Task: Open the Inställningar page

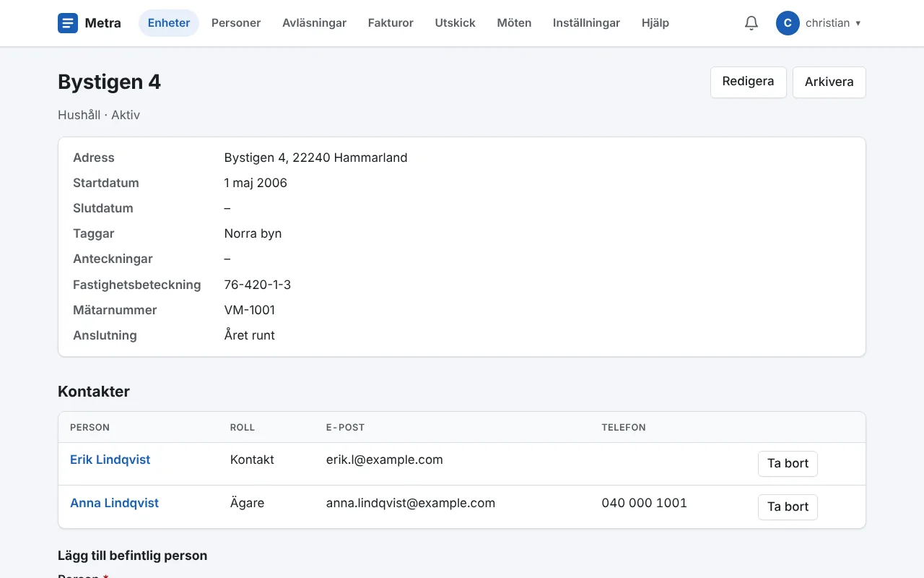Action: [586, 23]
